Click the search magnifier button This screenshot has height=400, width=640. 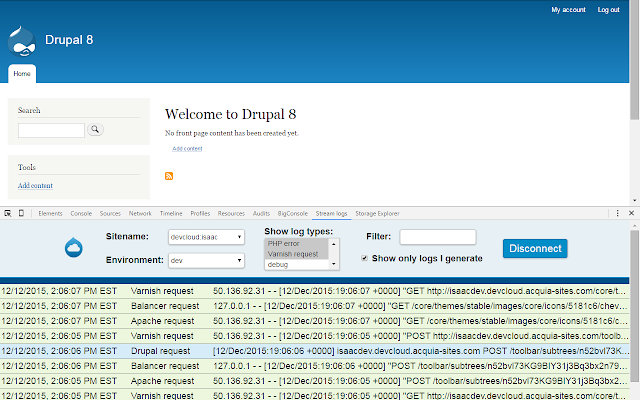tap(95, 129)
